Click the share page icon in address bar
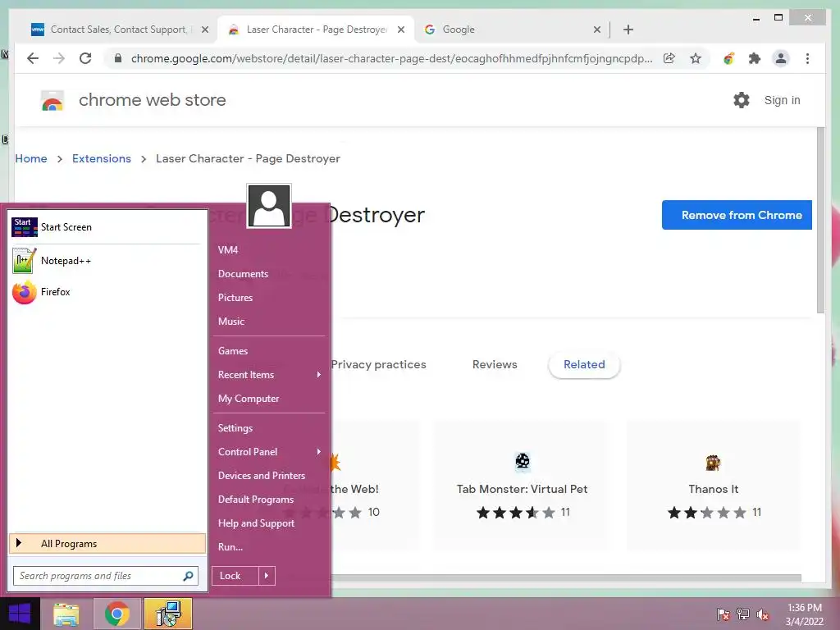The height and width of the screenshot is (630, 840). click(669, 58)
